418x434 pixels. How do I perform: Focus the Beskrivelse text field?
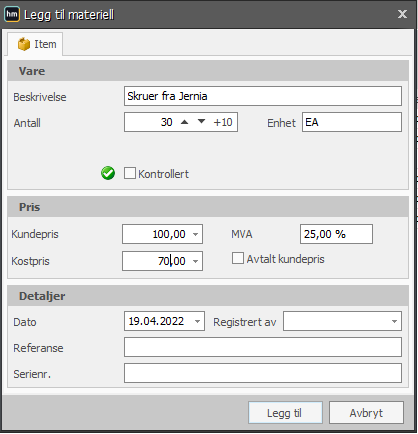pyautogui.click(x=263, y=96)
